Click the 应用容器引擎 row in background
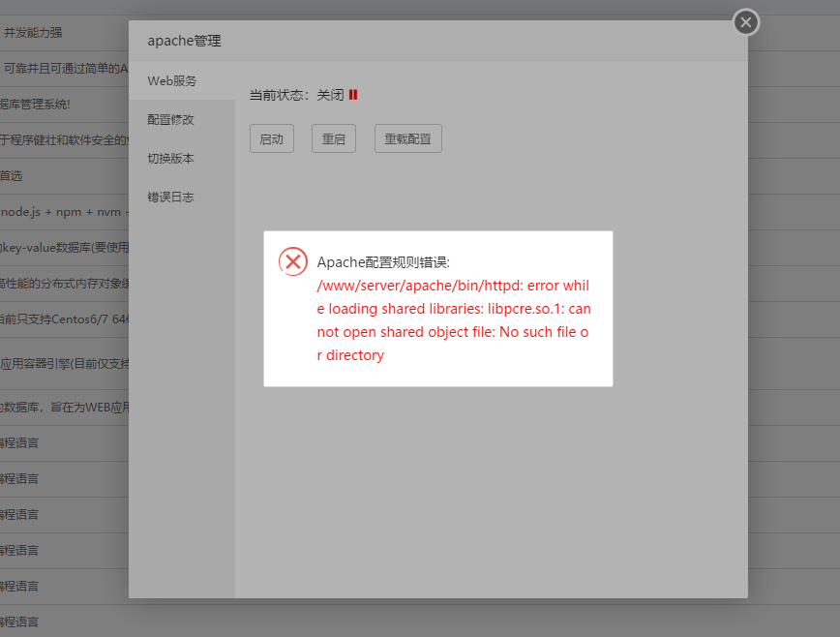Image resolution: width=840 pixels, height=637 pixels. coord(64,364)
